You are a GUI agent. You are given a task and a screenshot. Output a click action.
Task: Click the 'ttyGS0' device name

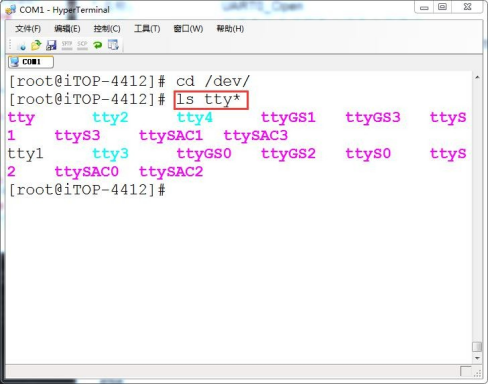(x=204, y=154)
